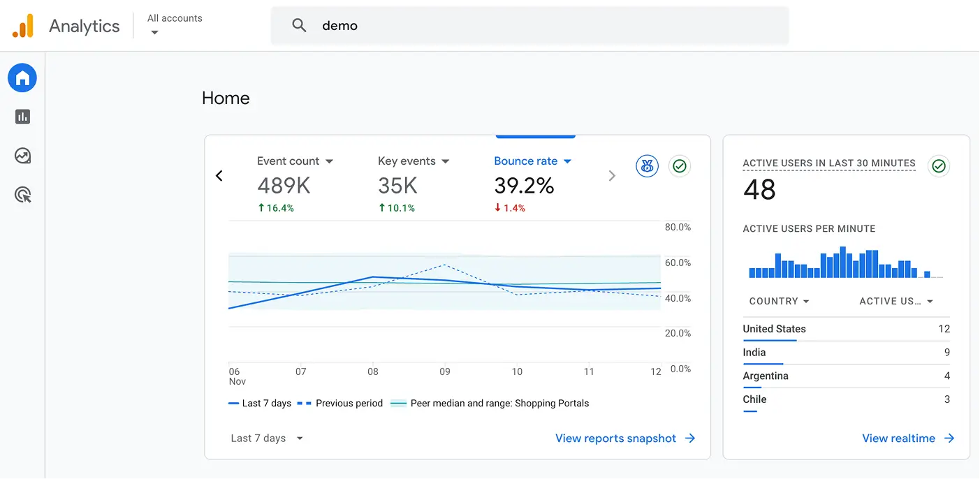
Task: Click the check icon on Active Users card
Action: coord(938,166)
